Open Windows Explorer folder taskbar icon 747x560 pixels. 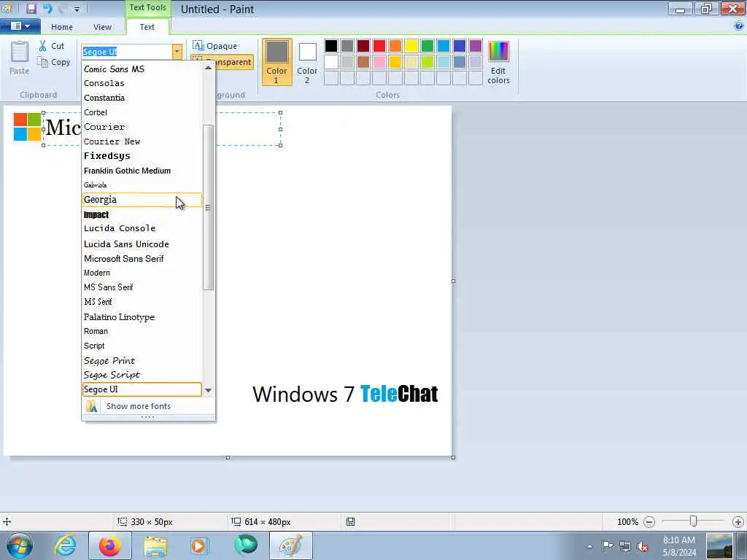(156, 545)
